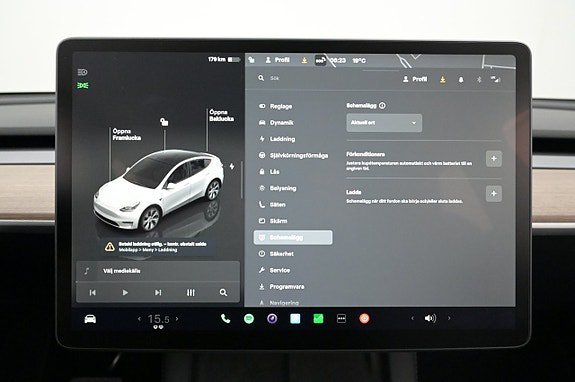575x382 pixels.
Task: Tap the 179 km range display
Action: click(217, 59)
